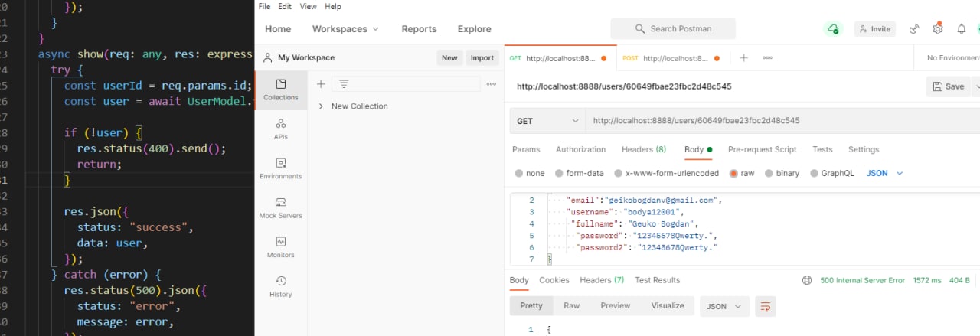Open the Monitors sidebar panel
This screenshot has width=980, height=336.
pyautogui.click(x=280, y=247)
